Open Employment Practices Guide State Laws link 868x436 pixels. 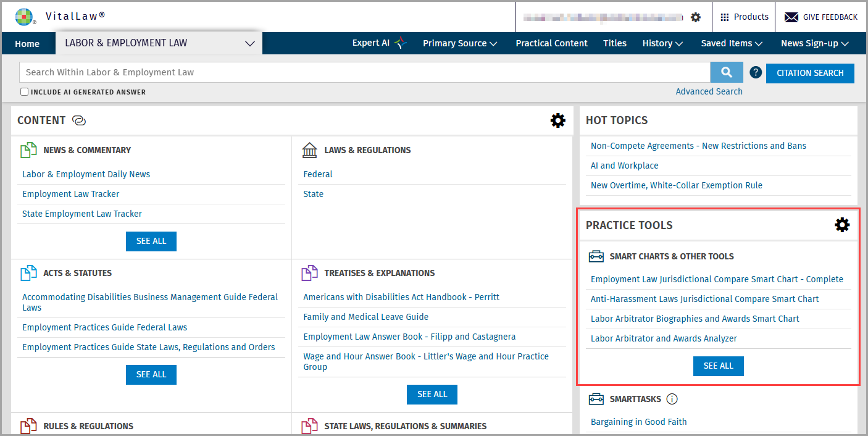tap(149, 347)
